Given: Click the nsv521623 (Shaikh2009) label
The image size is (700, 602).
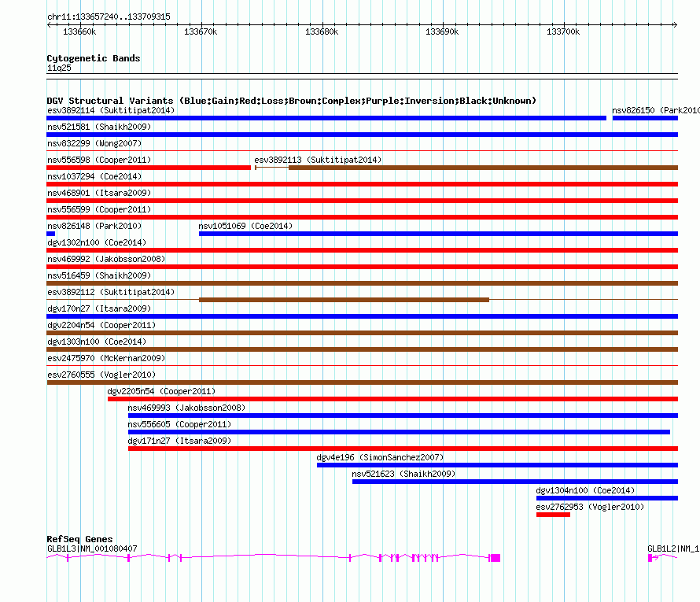Looking at the screenshot, I should tap(403, 474).
